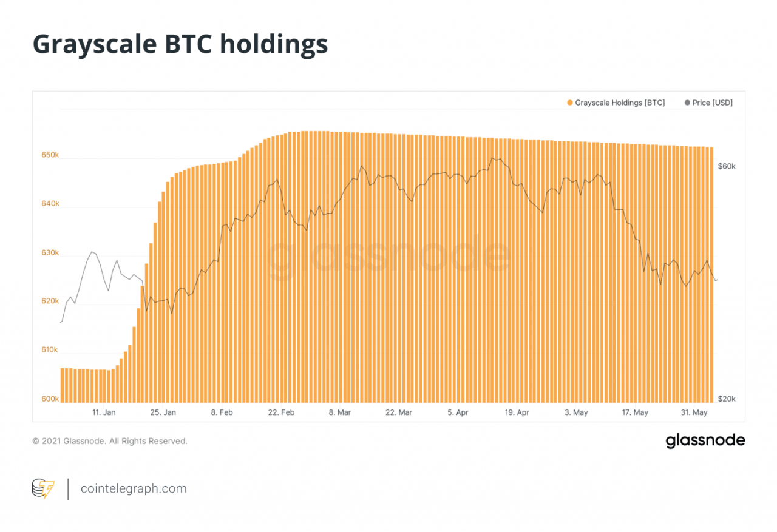Toggle the Price [USD] legend entry
This screenshot has height=532, width=777.
click(712, 103)
